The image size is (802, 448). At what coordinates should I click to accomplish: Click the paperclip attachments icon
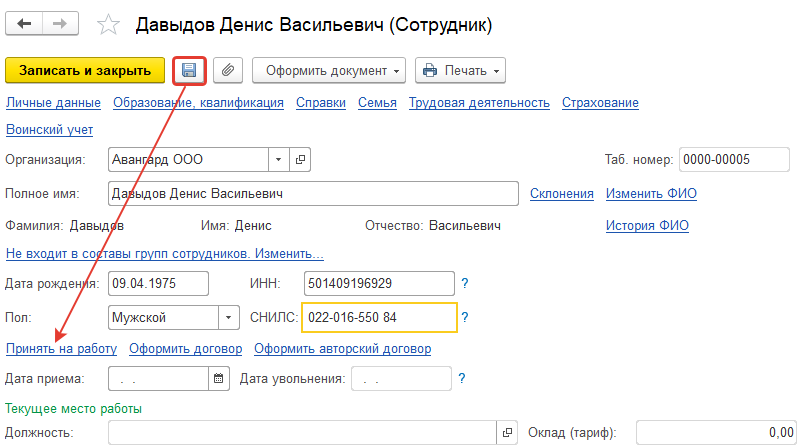click(228, 71)
